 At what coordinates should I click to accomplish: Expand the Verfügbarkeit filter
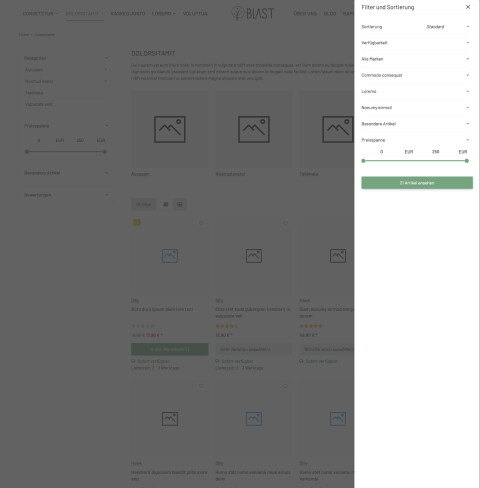(x=415, y=43)
